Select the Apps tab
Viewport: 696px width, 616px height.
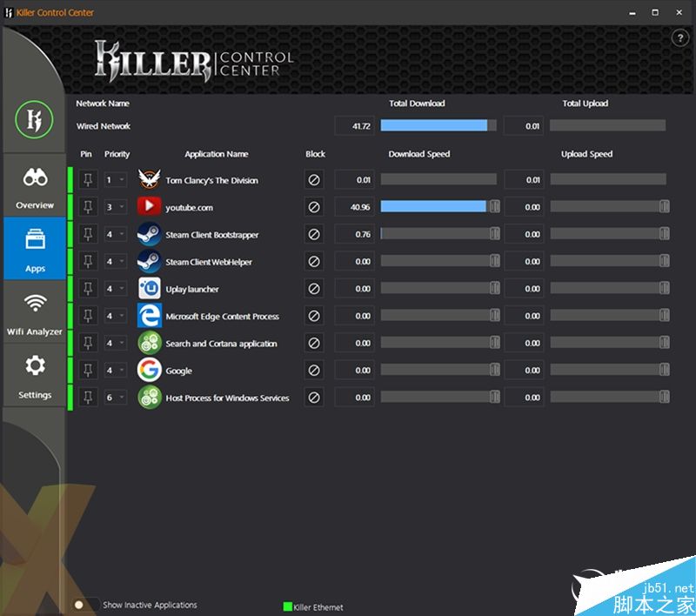35,249
